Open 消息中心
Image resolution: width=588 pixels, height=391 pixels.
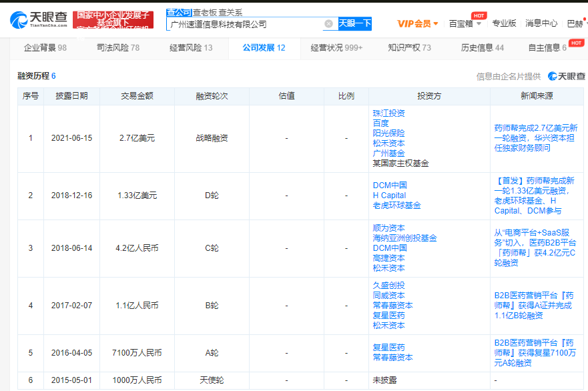pos(541,23)
